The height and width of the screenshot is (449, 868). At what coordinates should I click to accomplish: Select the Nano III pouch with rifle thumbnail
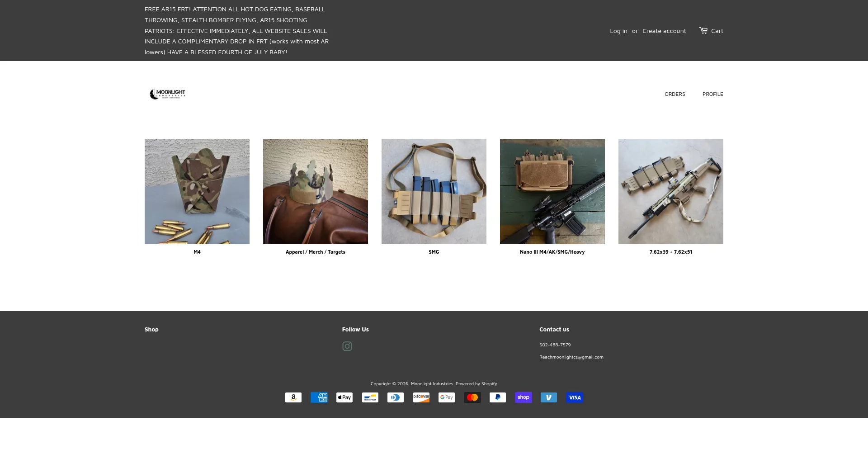click(552, 192)
